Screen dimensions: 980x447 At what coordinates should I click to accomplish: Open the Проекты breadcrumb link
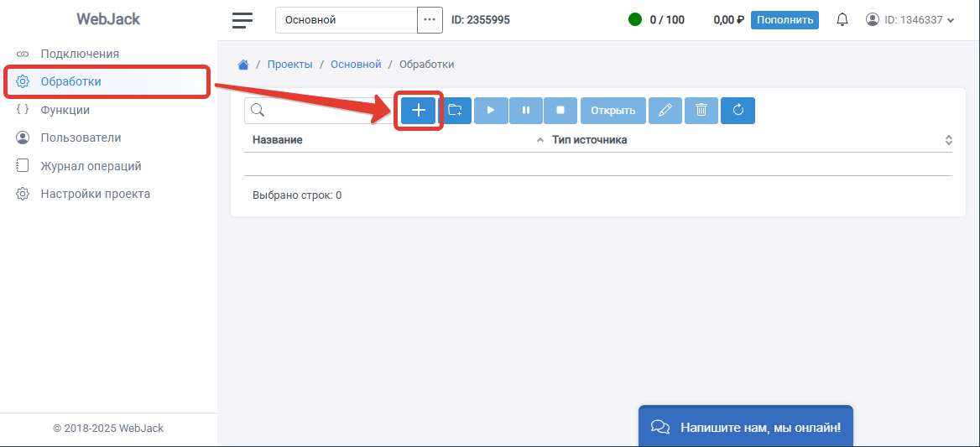(x=290, y=65)
